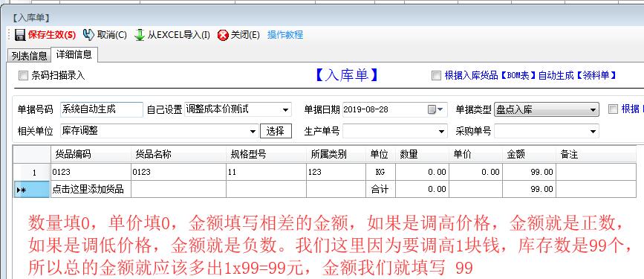Click the red close (关闭) icon
The width and height of the screenshot is (644, 279).
(x=223, y=36)
